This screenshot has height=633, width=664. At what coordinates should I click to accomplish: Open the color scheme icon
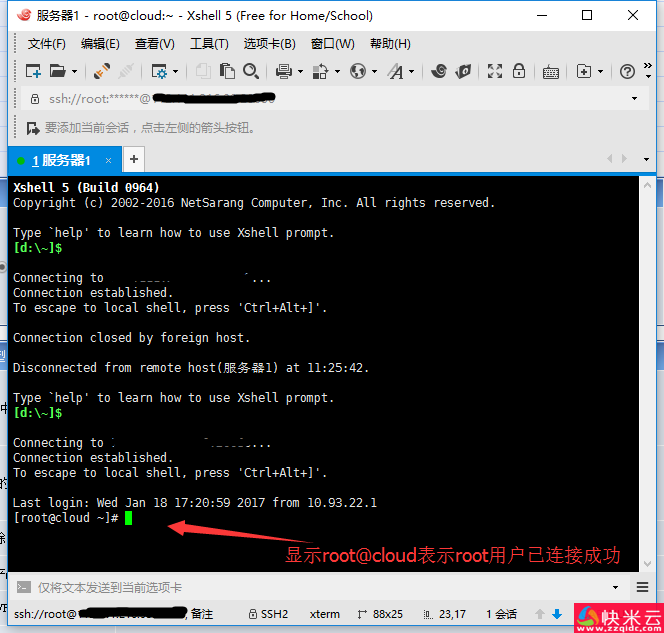click(321, 71)
